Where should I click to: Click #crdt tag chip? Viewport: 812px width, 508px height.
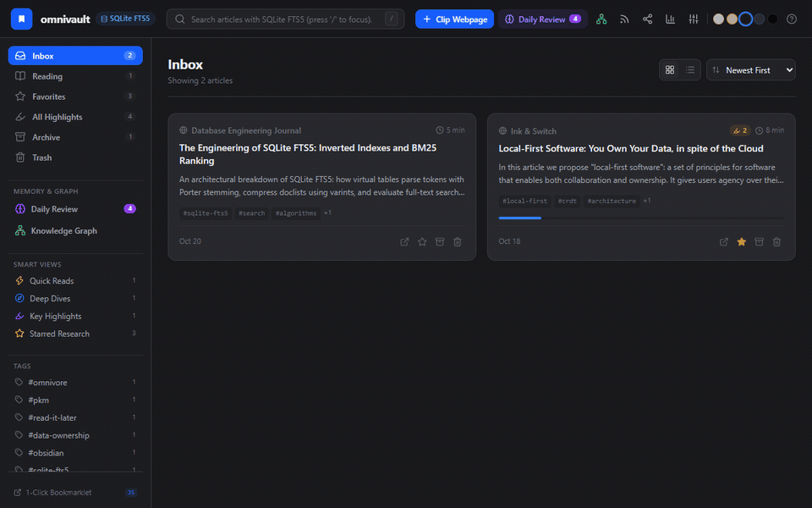[x=567, y=202]
